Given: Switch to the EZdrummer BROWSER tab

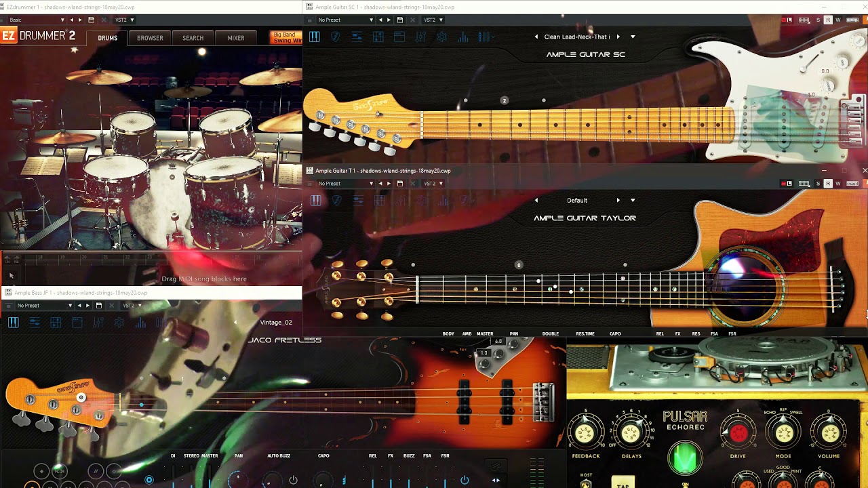Looking at the screenshot, I should tap(150, 38).
